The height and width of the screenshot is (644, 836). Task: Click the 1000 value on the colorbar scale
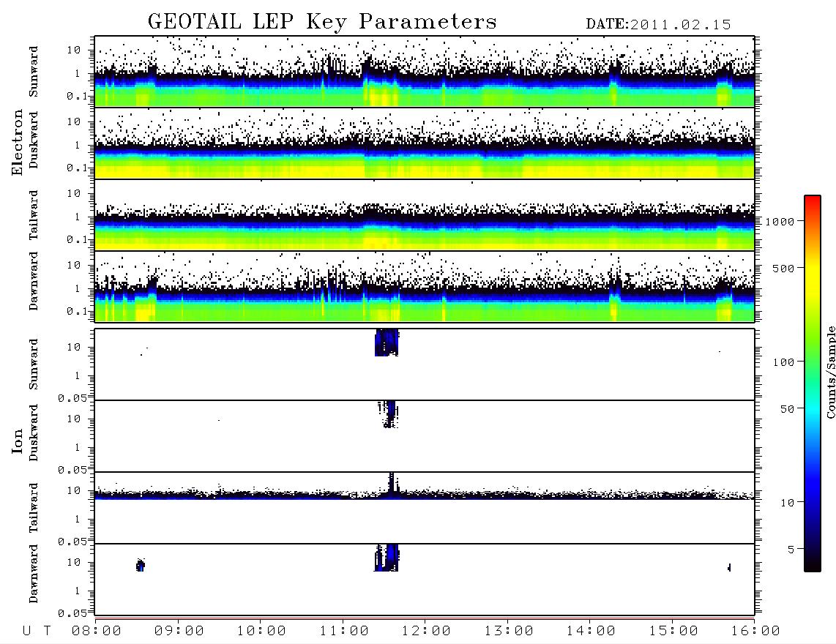point(780,222)
